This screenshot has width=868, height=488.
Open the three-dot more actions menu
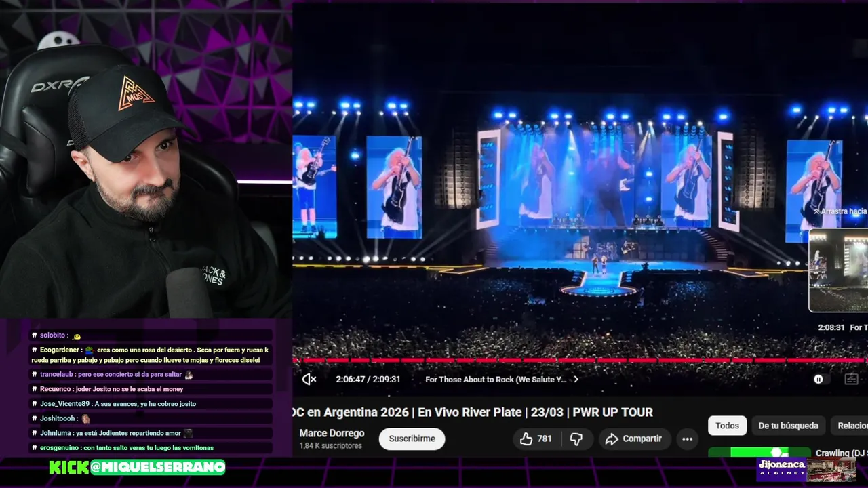[687, 439]
